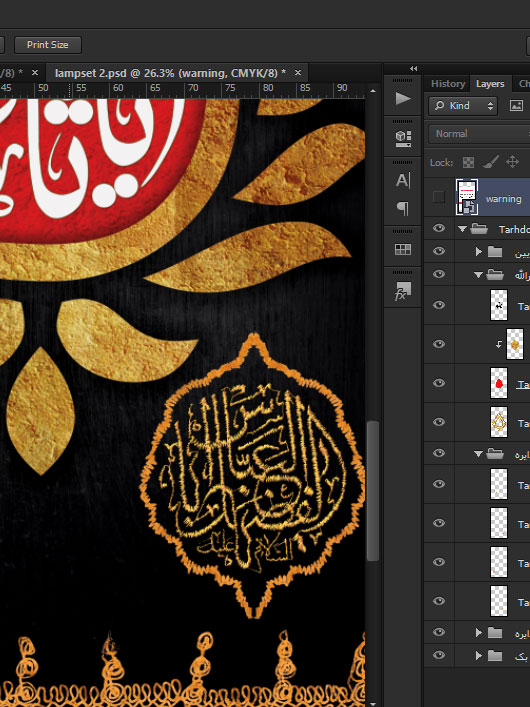Hide the layer with the black calligraphy thumbnail
This screenshot has height=707, width=530.
click(x=438, y=305)
